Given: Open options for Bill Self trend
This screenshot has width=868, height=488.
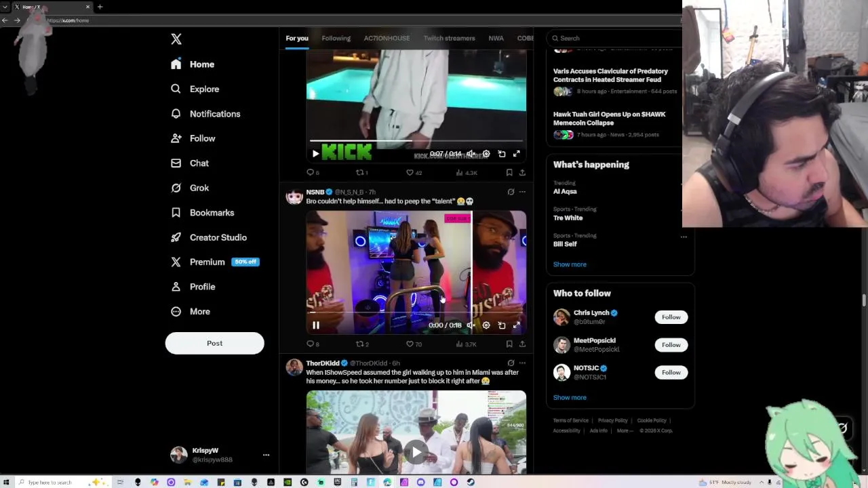Looking at the screenshot, I should tap(684, 237).
